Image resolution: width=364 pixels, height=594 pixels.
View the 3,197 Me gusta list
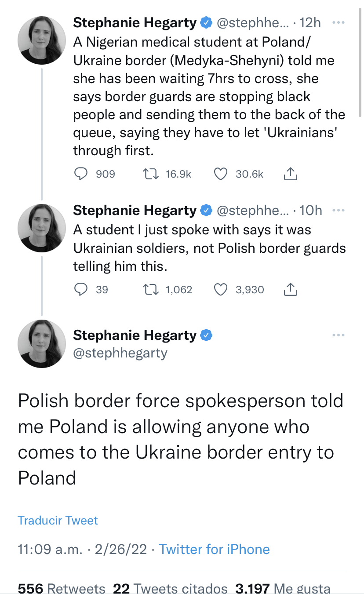pos(283,588)
